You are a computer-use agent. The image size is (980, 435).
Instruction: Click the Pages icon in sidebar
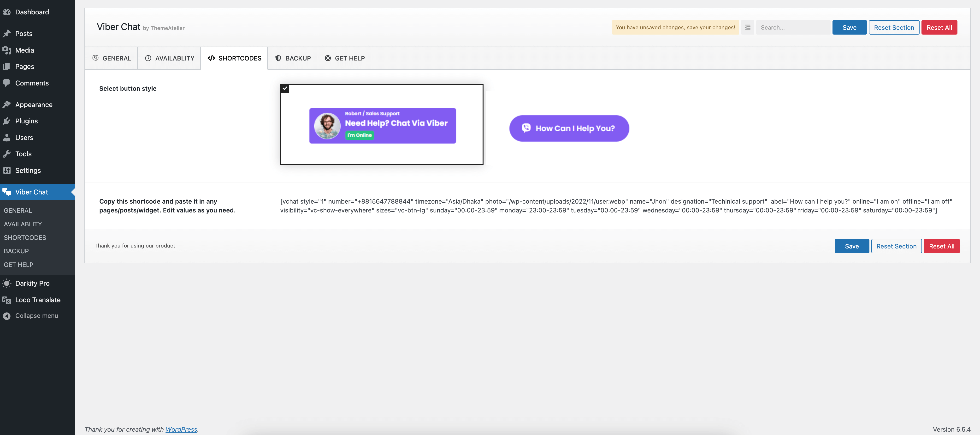click(6, 66)
